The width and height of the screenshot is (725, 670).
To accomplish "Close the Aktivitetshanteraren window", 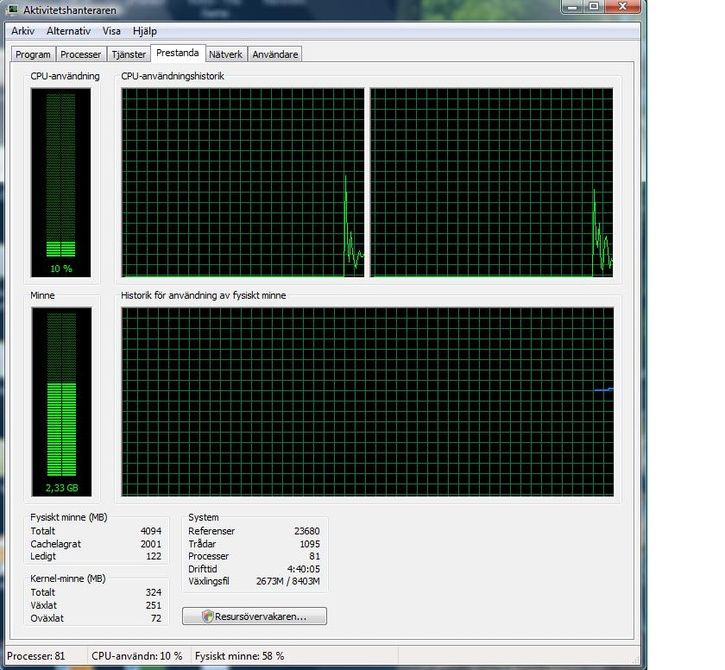I will tap(624, 7).
